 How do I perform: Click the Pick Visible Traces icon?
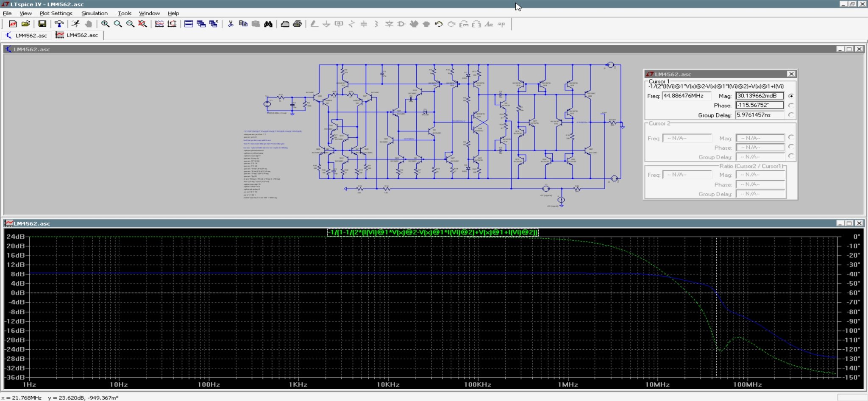pos(159,24)
